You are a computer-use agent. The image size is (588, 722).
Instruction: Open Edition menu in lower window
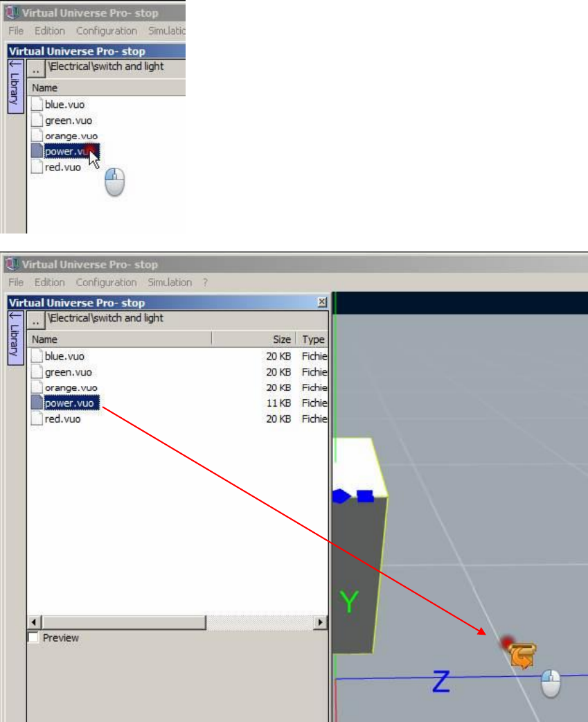pos(50,282)
